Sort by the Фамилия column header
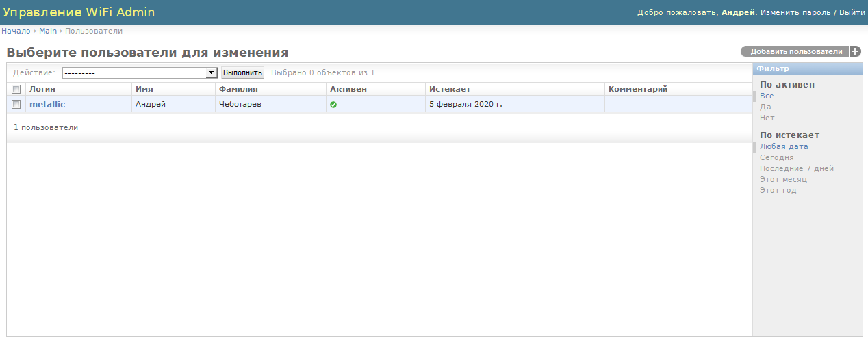 point(238,89)
